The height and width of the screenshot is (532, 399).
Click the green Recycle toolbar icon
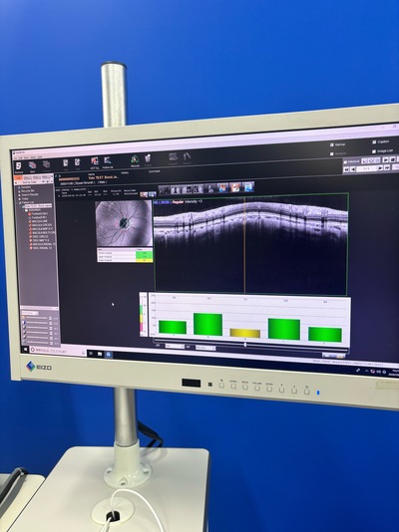[x=135, y=159]
